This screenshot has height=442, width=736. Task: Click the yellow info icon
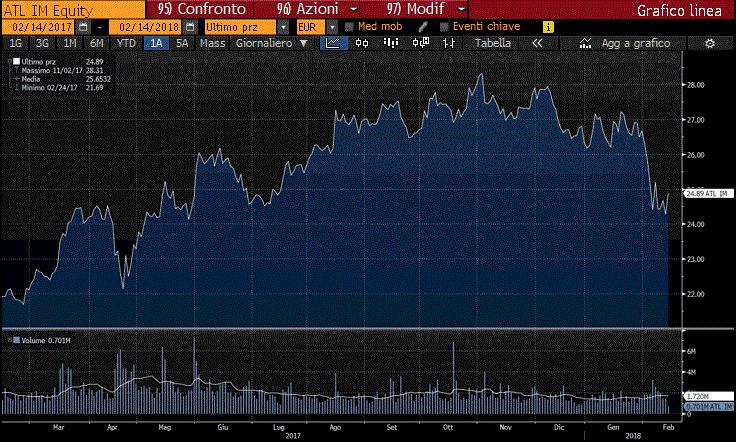click(x=548, y=27)
